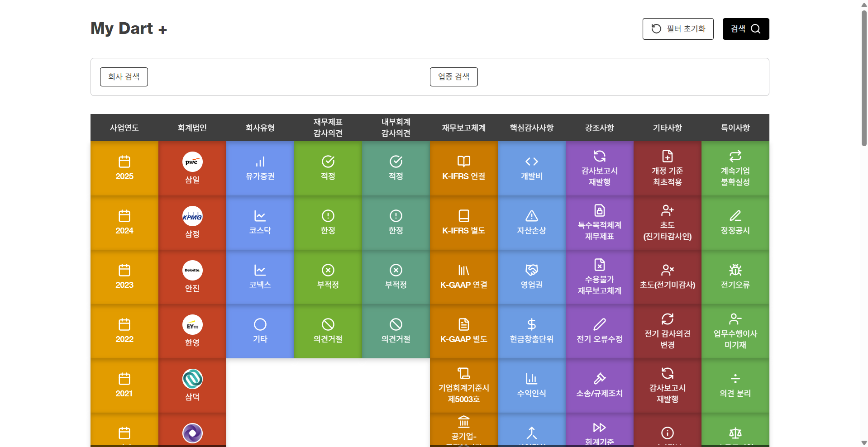This screenshot has height=447, width=868.
Task: Choose the 개발비 key audit matter tile
Action: click(531, 168)
